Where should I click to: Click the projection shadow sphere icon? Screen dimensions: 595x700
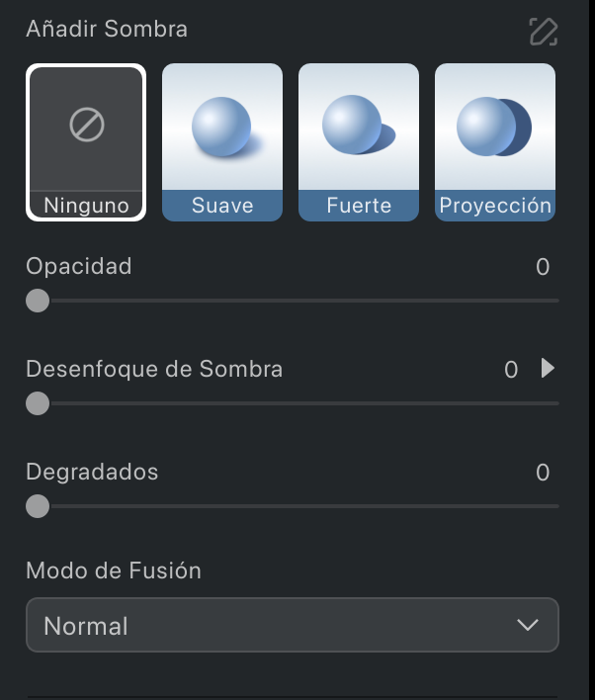493,127
